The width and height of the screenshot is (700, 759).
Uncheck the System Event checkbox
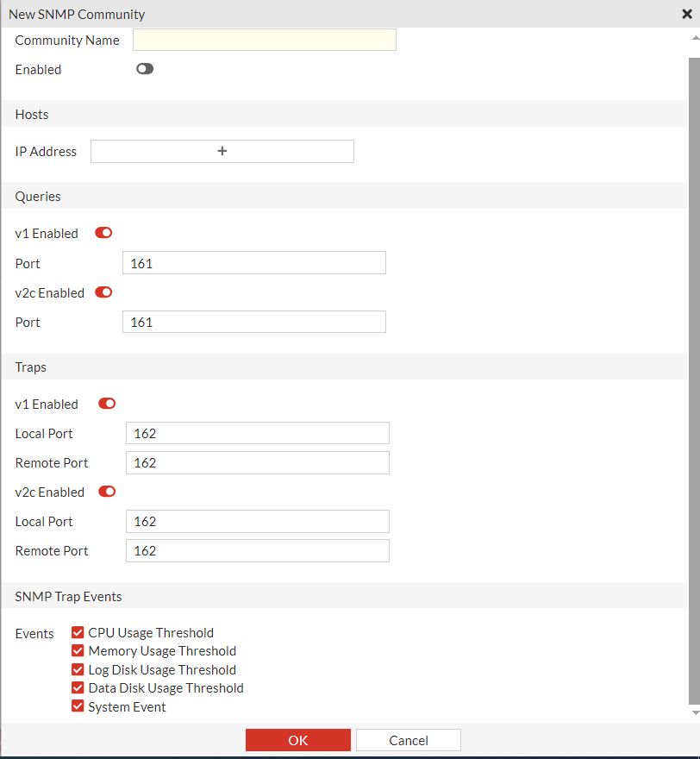[78, 706]
